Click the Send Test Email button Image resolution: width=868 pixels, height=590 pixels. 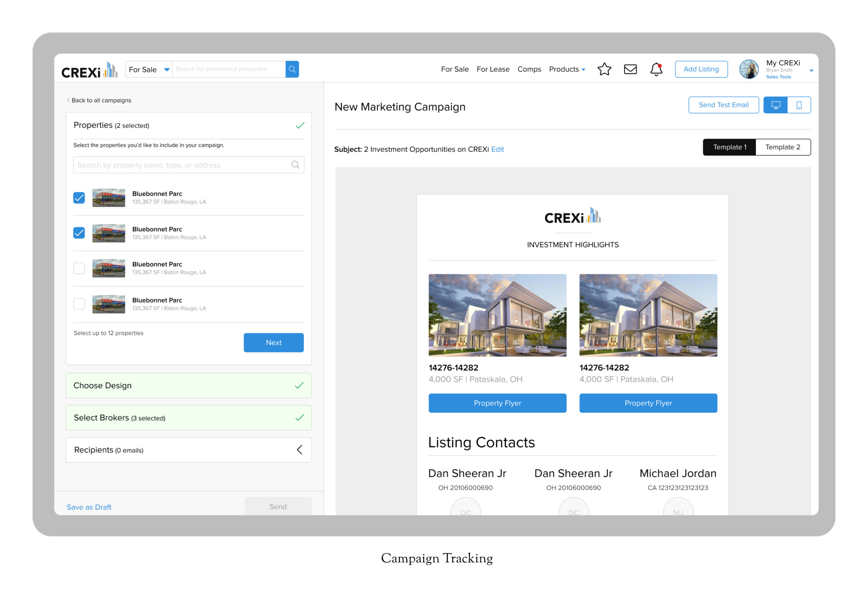[723, 105]
